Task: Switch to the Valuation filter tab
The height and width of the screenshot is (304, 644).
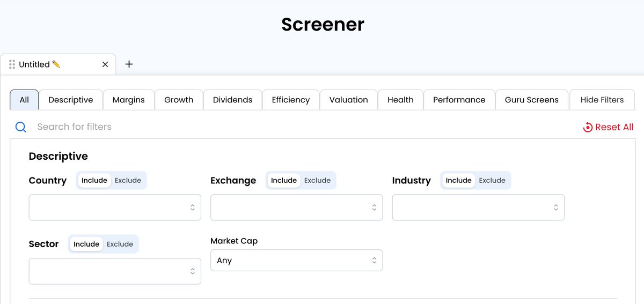Action: coord(348,100)
